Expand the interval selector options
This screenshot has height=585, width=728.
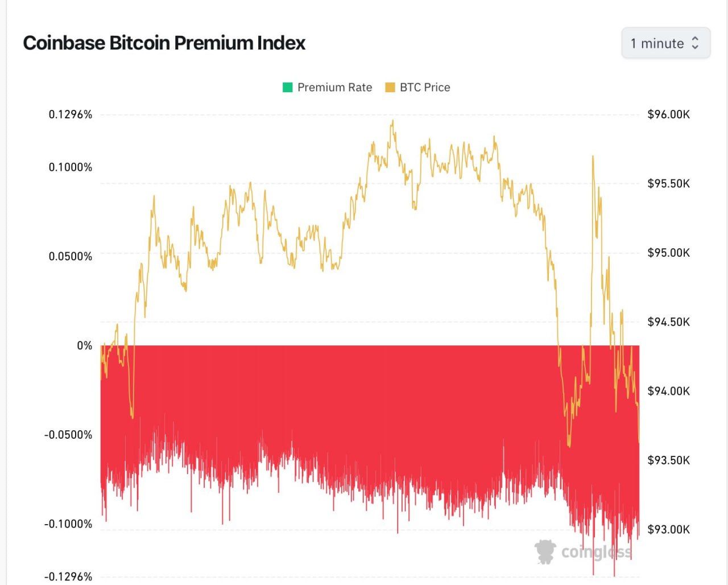coord(665,43)
